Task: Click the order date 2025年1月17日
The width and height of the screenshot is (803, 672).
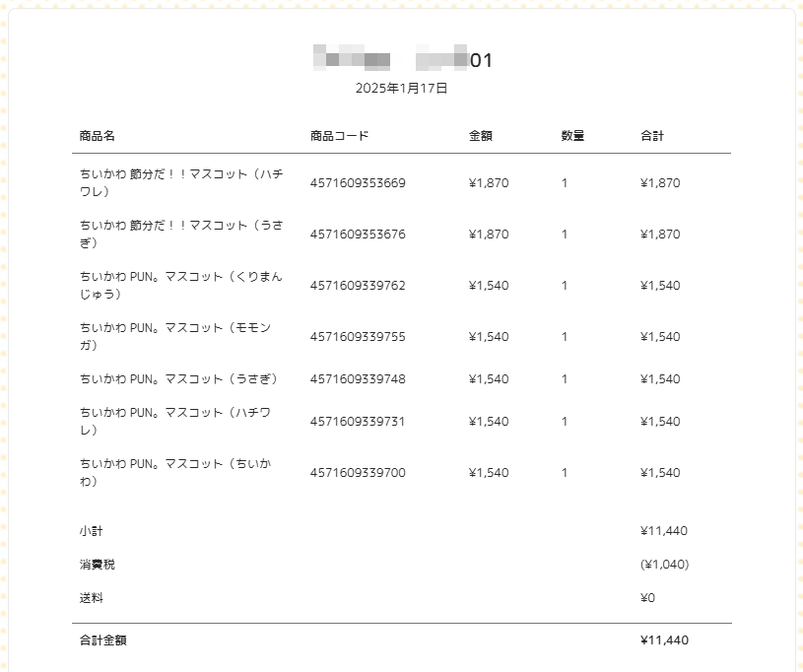Action: click(x=402, y=88)
